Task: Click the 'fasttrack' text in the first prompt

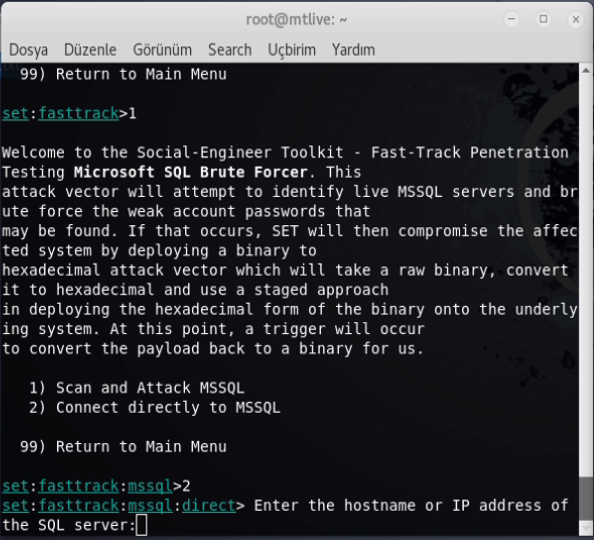Action: 79,113
